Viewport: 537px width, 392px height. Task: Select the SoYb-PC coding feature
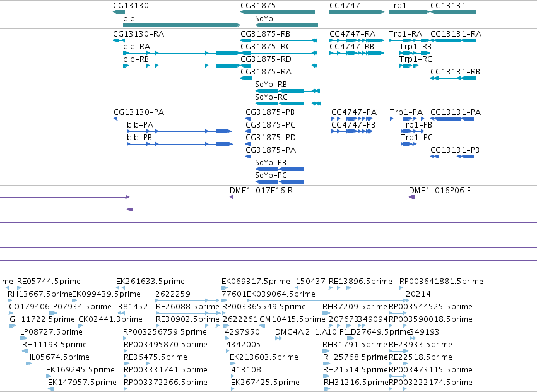pos(280,182)
